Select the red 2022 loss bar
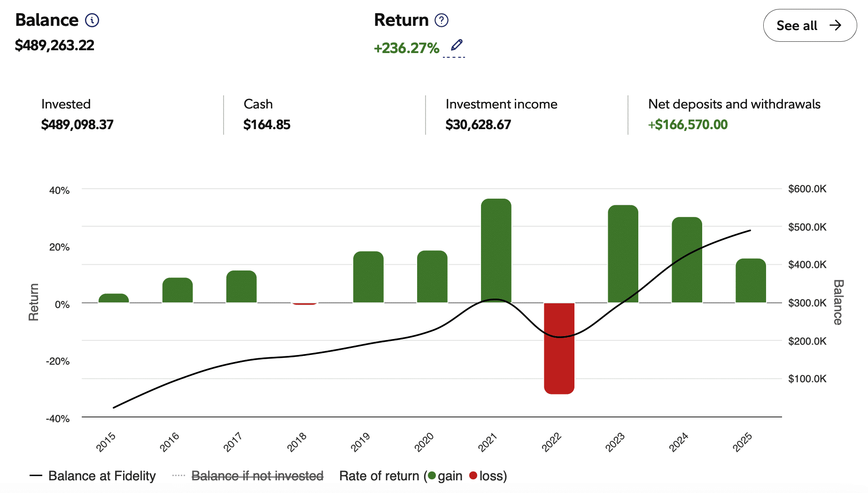The width and height of the screenshot is (868, 493). [559, 347]
